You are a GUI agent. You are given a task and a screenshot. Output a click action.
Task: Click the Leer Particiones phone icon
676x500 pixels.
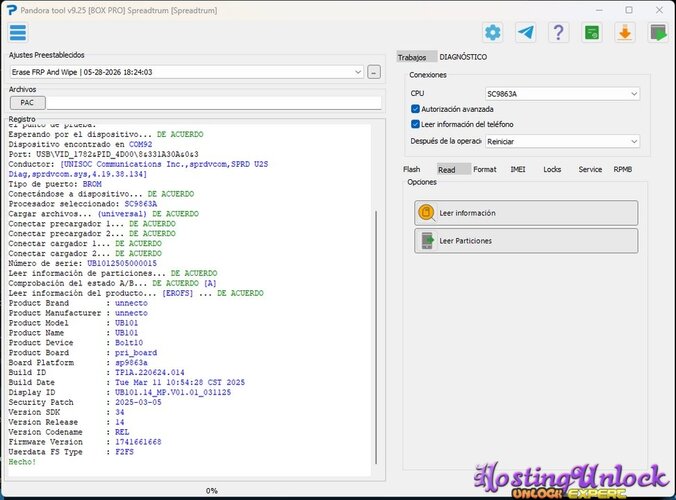coord(427,241)
